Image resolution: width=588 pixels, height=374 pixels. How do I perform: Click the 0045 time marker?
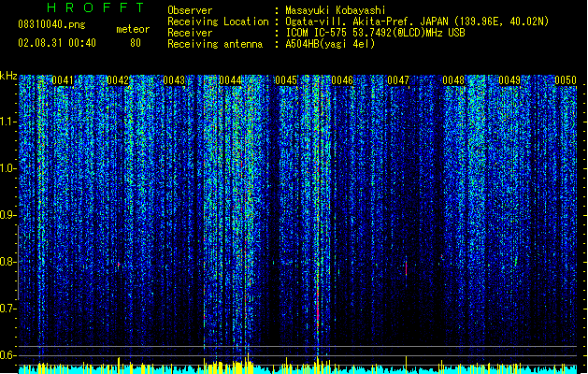286,80
